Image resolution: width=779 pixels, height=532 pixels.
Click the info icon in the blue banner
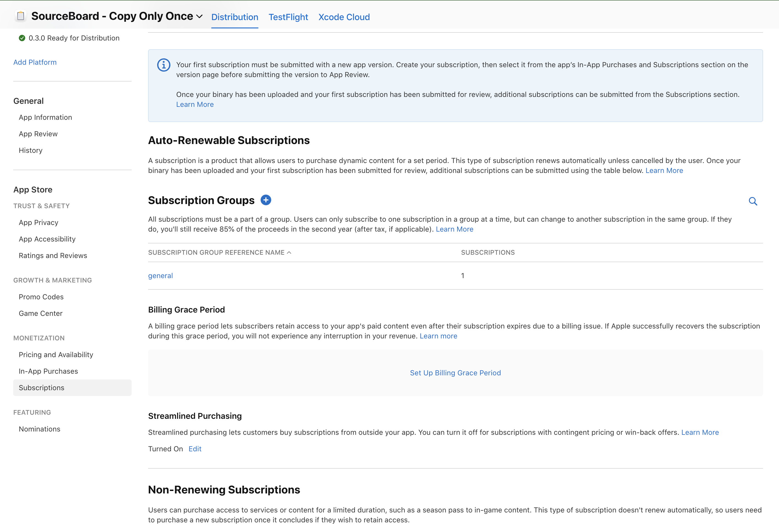tap(164, 65)
